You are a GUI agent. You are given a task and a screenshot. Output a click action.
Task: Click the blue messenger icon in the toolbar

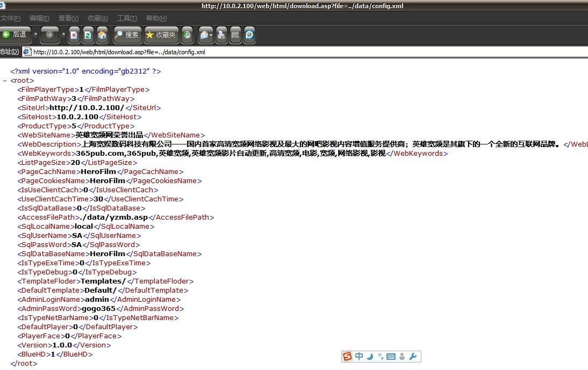[x=249, y=35]
